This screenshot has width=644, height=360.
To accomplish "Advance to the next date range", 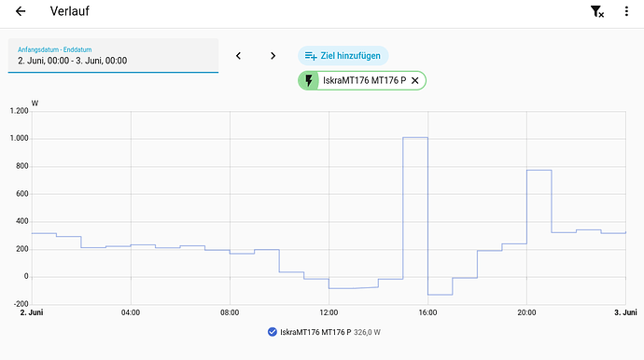I will [273, 56].
